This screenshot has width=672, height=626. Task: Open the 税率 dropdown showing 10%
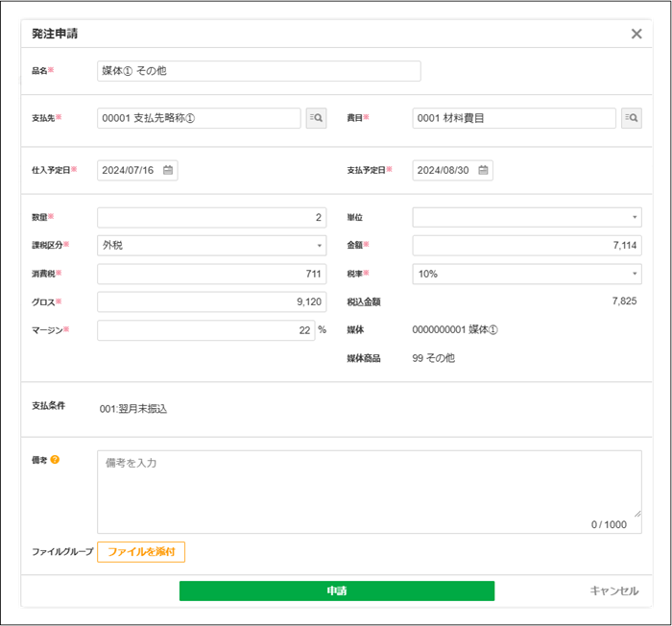tap(527, 274)
